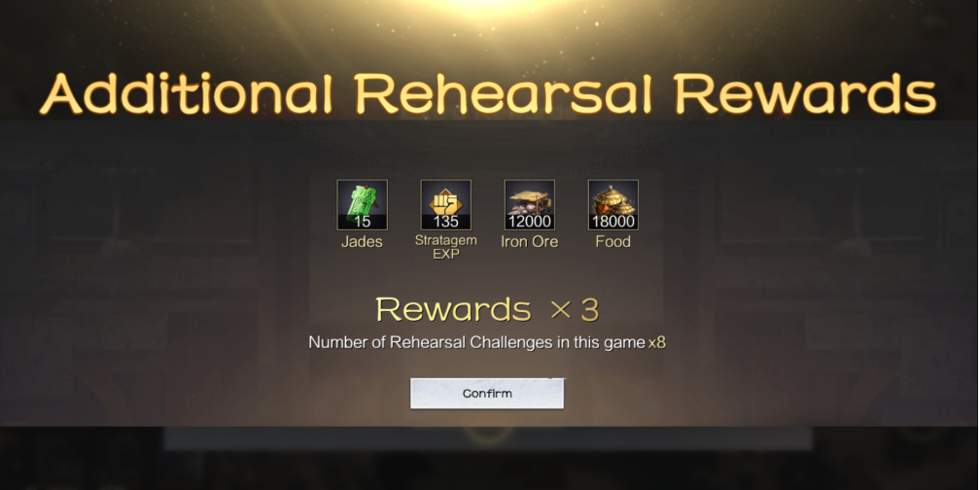The width and height of the screenshot is (980, 490).
Task: Click the green Jades reward icon
Action: coord(362,205)
